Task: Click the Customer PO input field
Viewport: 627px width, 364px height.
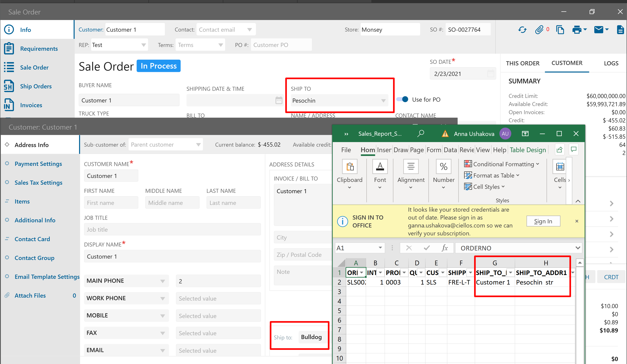Action: point(281,45)
